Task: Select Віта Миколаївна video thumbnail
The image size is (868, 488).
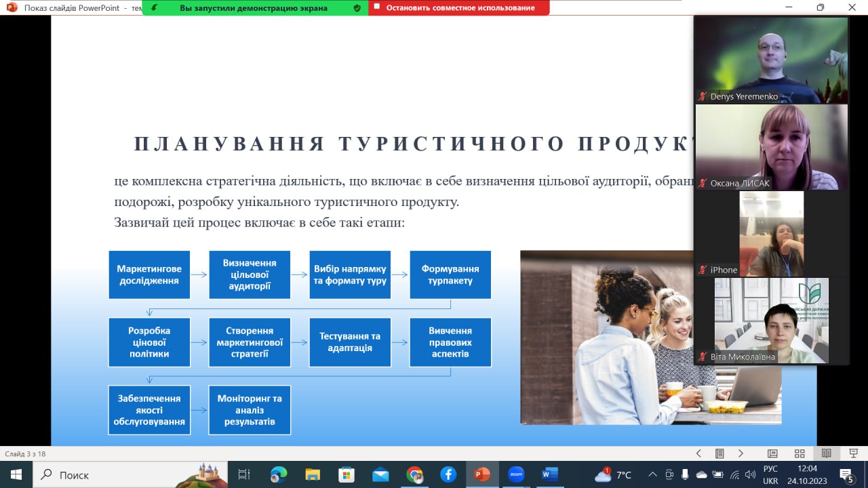Action: point(772,321)
